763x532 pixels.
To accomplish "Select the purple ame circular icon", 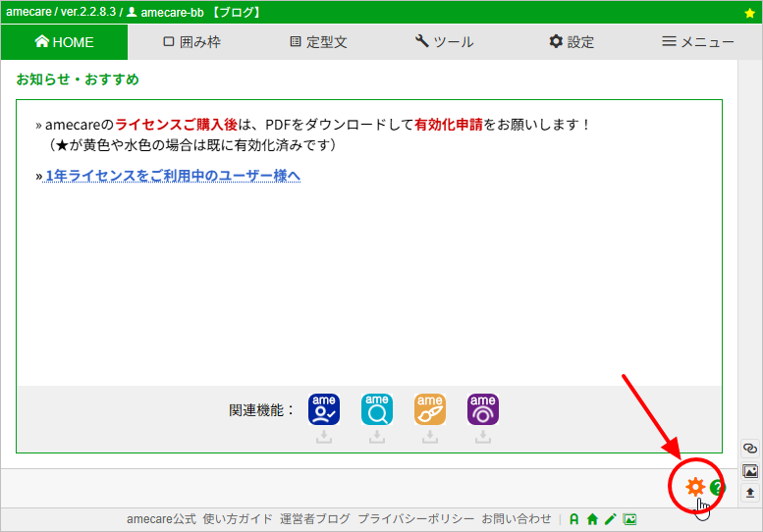I will pos(483,408).
